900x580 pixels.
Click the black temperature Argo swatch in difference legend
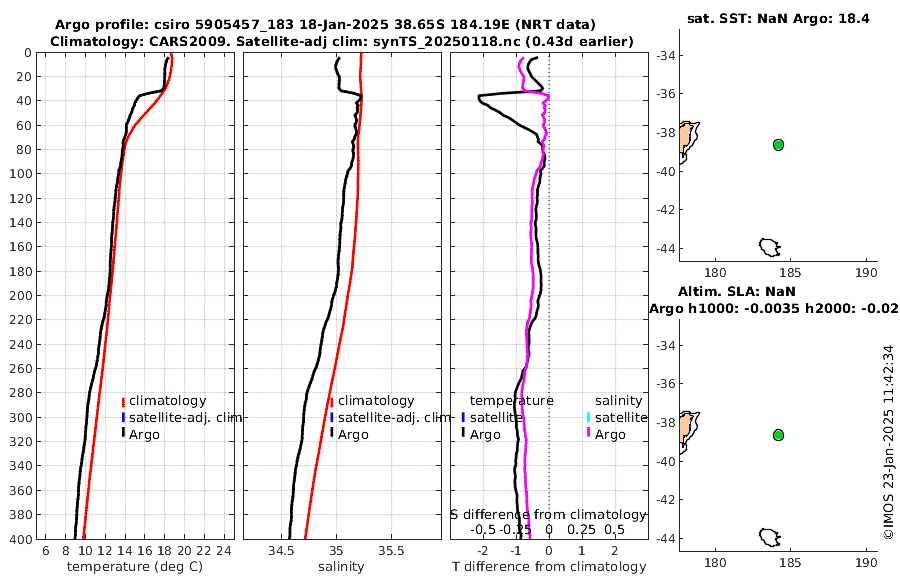[x=463, y=432]
